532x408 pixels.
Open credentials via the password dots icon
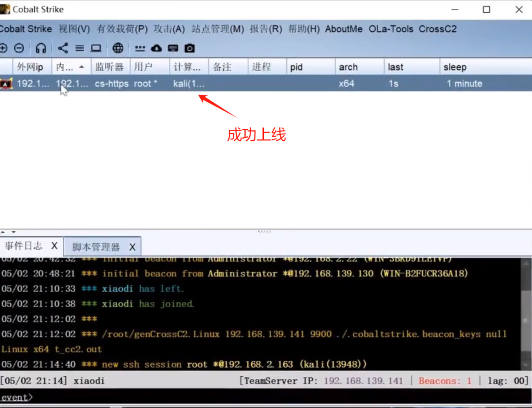140,48
